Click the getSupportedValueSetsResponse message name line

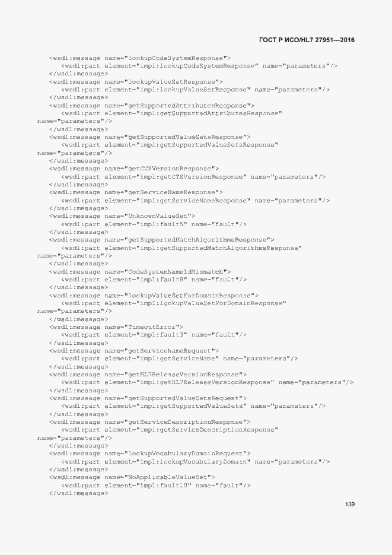point(150,137)
